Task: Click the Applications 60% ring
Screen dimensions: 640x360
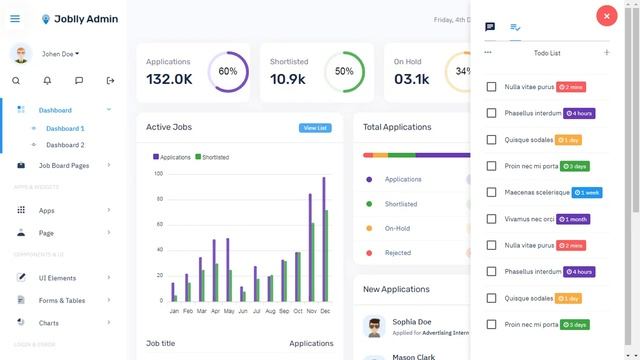Action: (228, 71)
